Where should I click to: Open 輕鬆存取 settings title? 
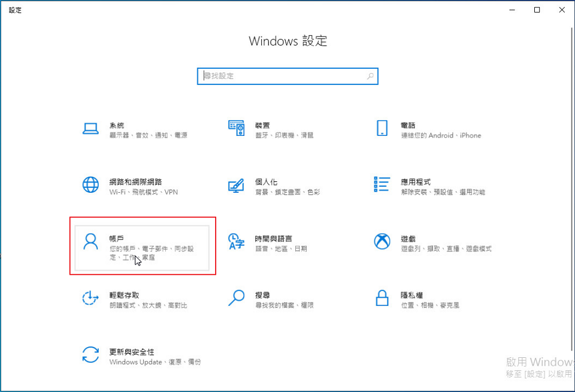[x=125, y=295]
